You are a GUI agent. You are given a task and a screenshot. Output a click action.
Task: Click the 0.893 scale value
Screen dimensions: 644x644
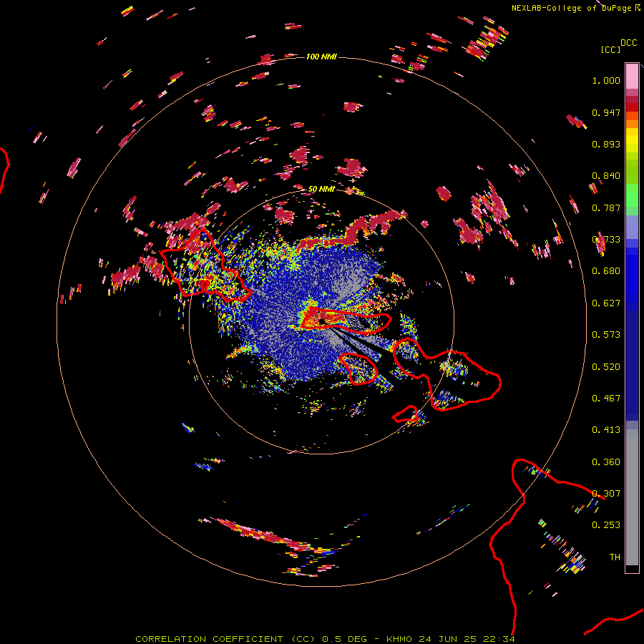click(x=606, y=144)
